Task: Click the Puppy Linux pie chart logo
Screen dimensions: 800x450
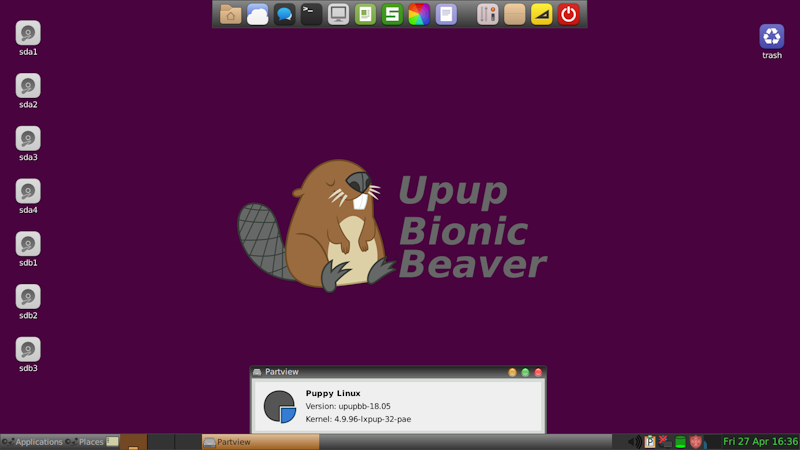Action: [280, 407]
